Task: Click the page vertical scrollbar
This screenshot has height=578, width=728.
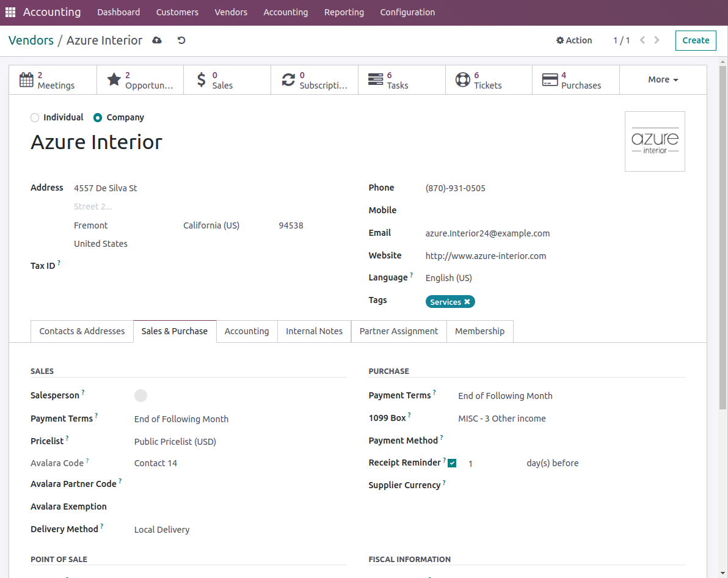Action: coord(723,237)
